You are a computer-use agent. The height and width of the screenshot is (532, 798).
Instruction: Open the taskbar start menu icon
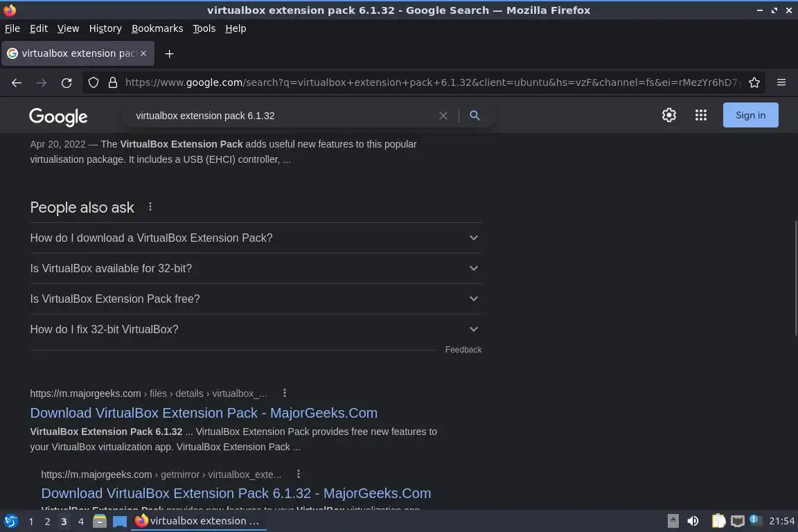pyautogui.click(x=10, y=521)
